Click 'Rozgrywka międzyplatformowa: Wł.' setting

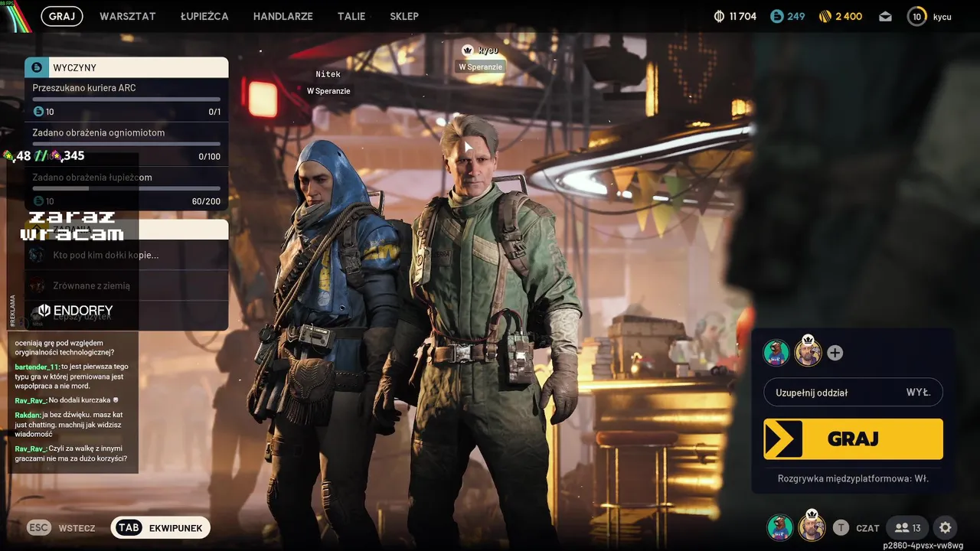pyautogui.click(x=853, y=478)
